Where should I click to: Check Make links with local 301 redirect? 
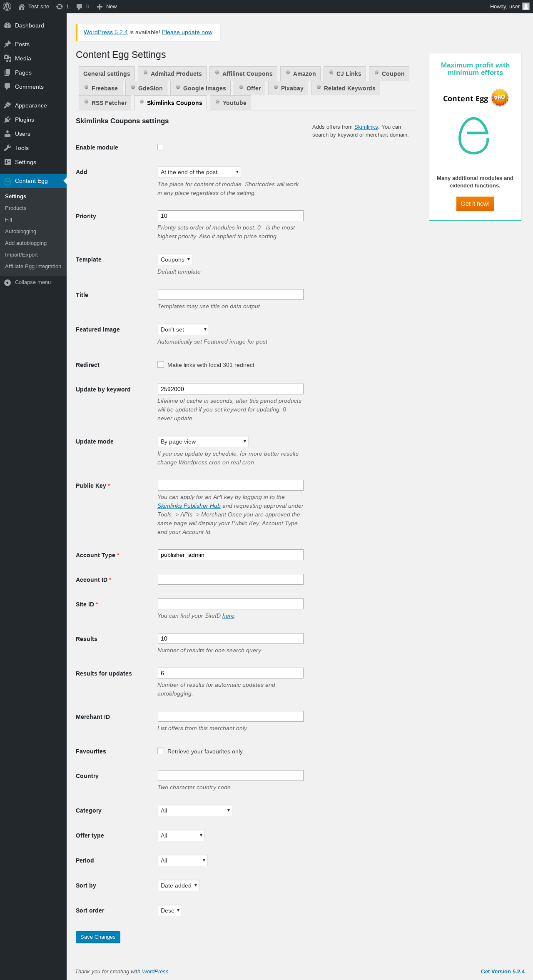161,364
